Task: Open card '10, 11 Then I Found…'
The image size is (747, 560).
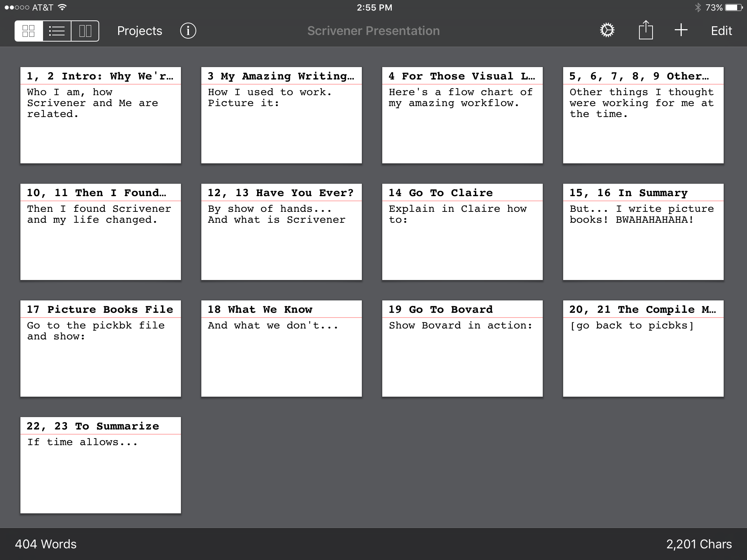Action: pyautogui.click(x=101, y=232)
